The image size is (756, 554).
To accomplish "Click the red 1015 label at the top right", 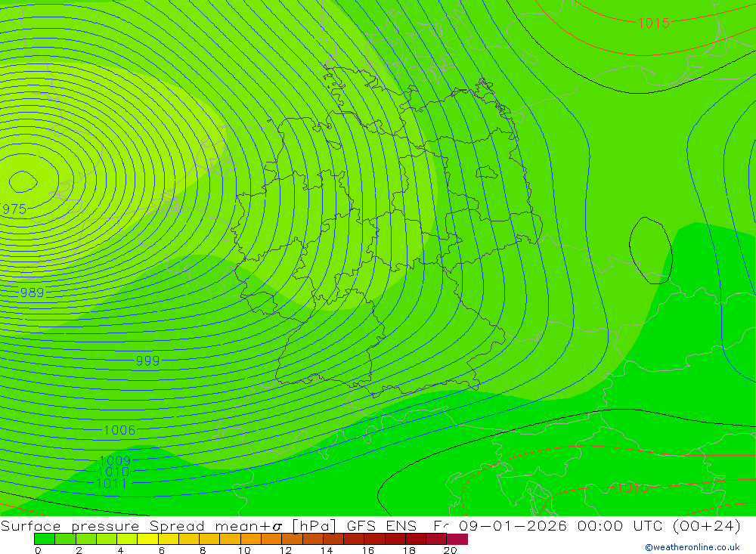I will (653, 23).
